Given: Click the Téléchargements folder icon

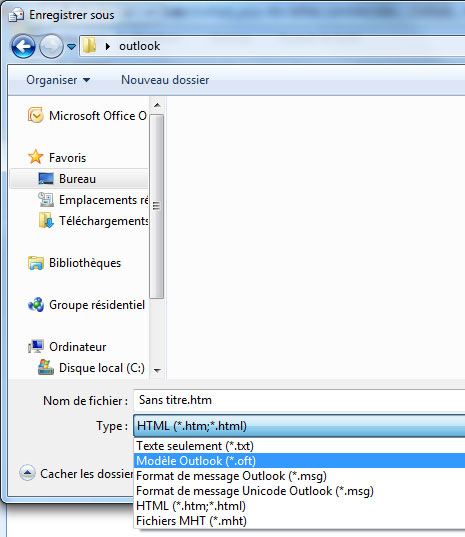Looking at the screenshot, I should click(46, 221).
